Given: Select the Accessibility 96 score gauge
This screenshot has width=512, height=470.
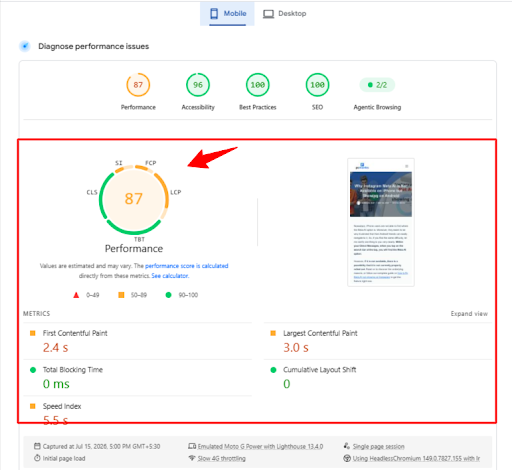Looking at the screenshot, I should pyautogui.click(x=198, y=85).
